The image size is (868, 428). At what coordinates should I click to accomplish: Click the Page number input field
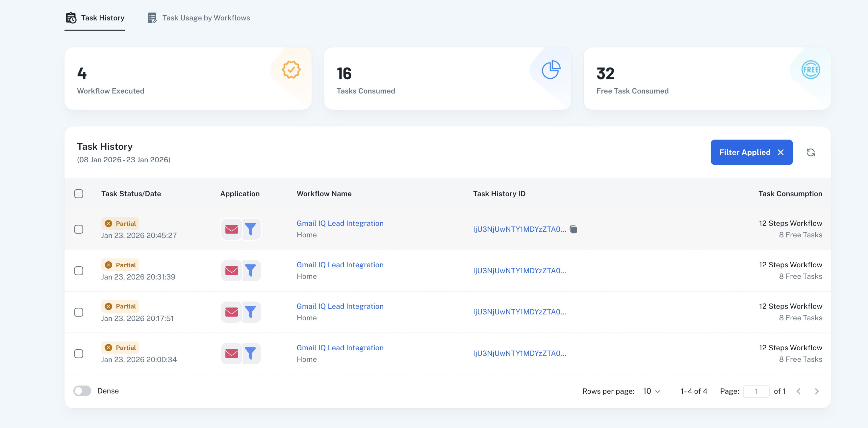point(756,391)
